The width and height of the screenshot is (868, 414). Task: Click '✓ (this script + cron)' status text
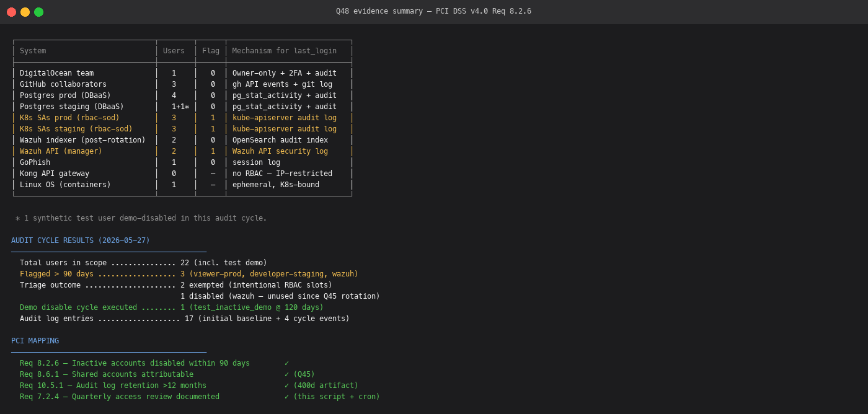pos(332,397)
